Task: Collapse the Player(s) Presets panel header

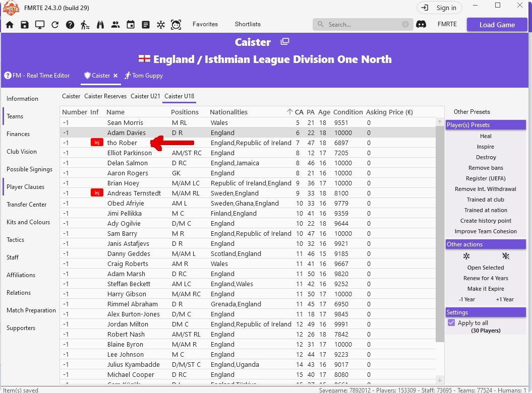Action: [x=486, y=125]
